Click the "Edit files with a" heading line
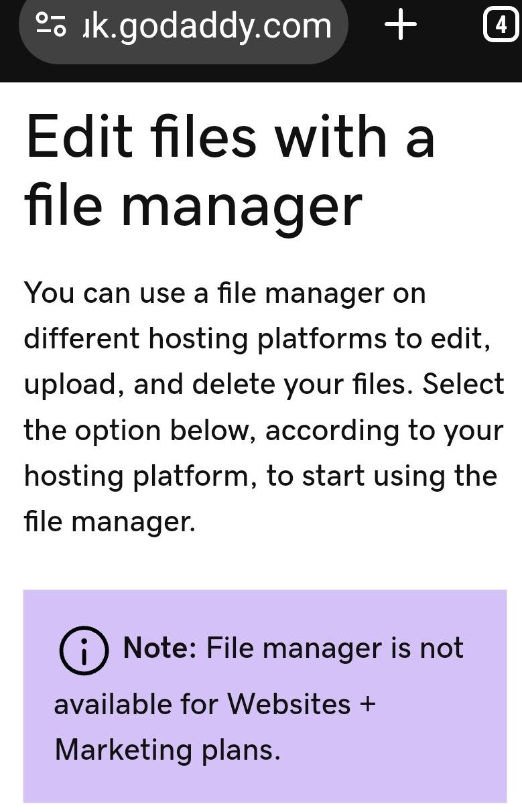The image size is (522, 812). (x=230, y=138)
